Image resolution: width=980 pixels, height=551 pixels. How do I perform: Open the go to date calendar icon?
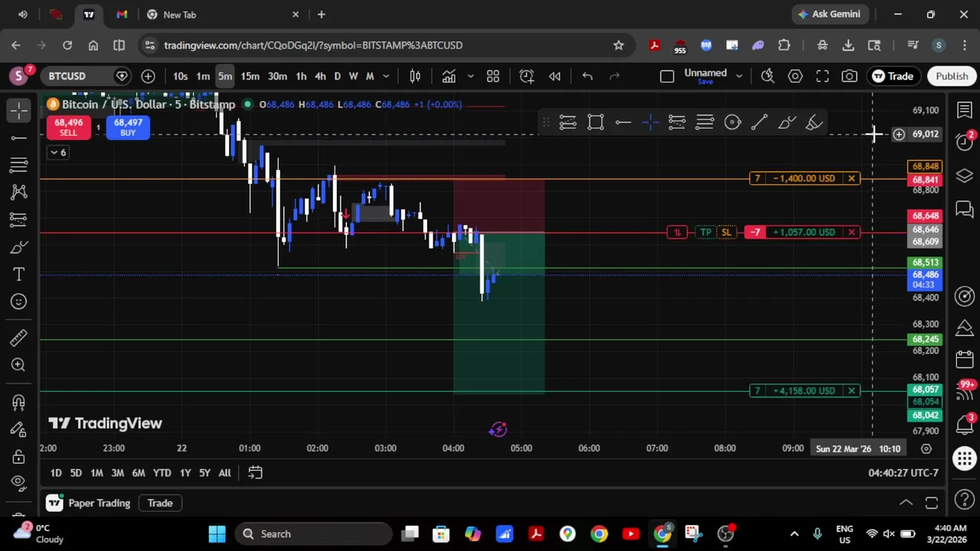click(255, 473)
